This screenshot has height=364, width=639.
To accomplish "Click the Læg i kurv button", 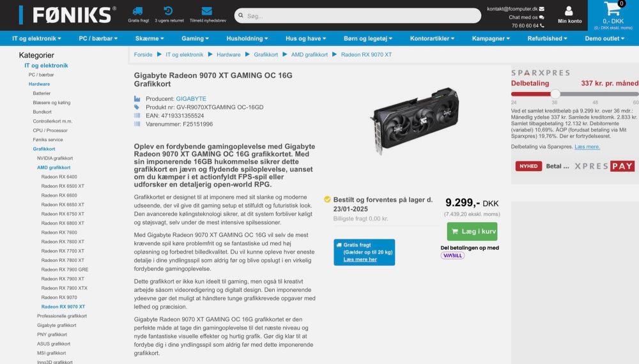I will pos(472,231).
